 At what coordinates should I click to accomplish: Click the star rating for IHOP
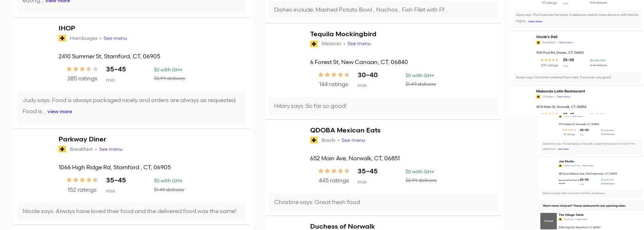coord(82,69)
